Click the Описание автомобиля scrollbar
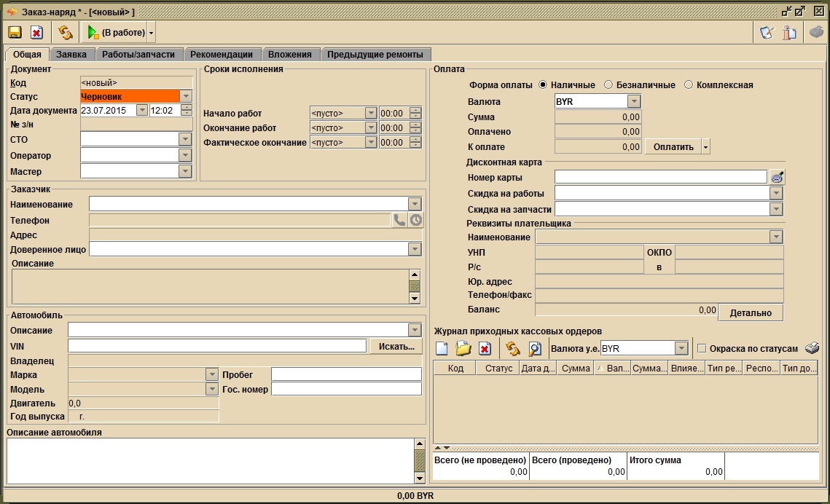 (x=420, y=460)
